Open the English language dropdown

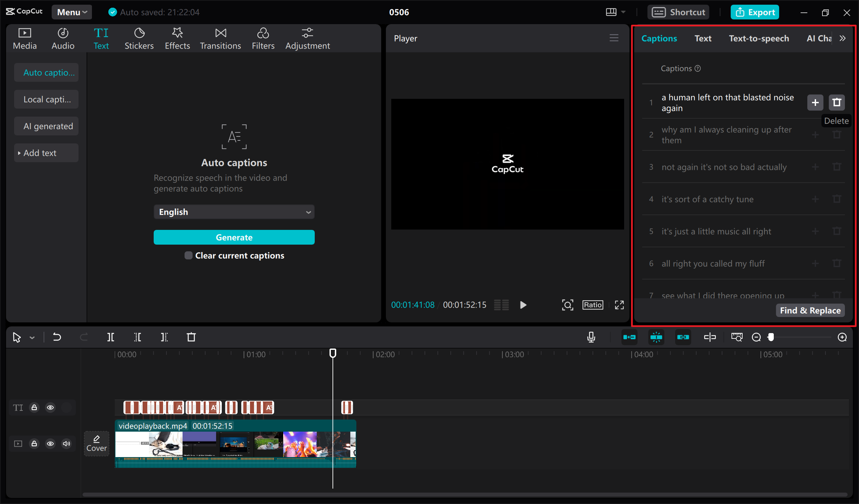pos(234,211)
